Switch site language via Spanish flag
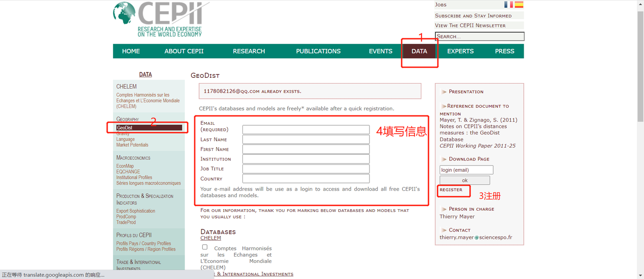Viewport: 644px width, 279px height. coord(519,4)
